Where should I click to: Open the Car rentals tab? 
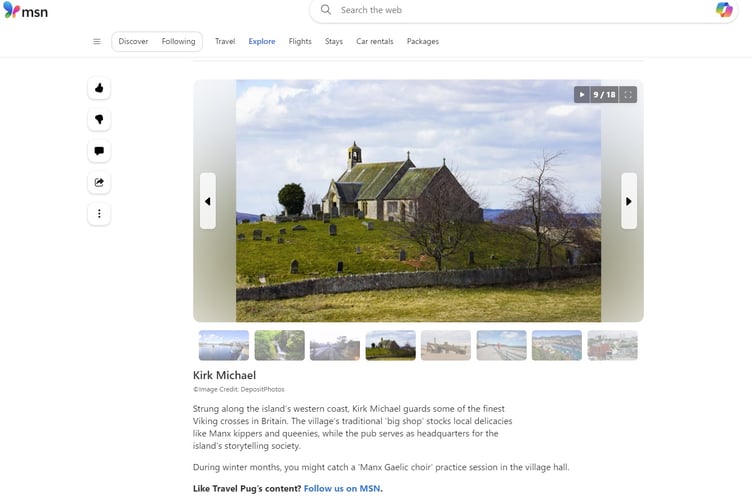(x=375, y=41)
